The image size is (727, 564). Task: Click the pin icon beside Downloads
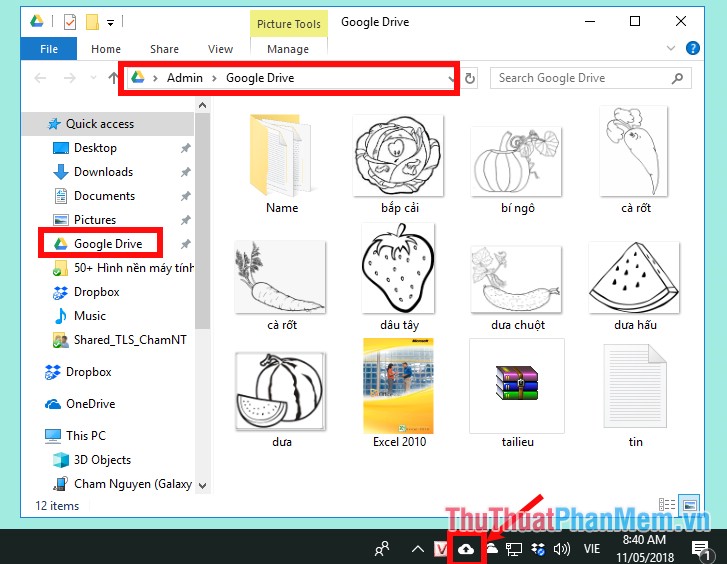coord(185,172)
